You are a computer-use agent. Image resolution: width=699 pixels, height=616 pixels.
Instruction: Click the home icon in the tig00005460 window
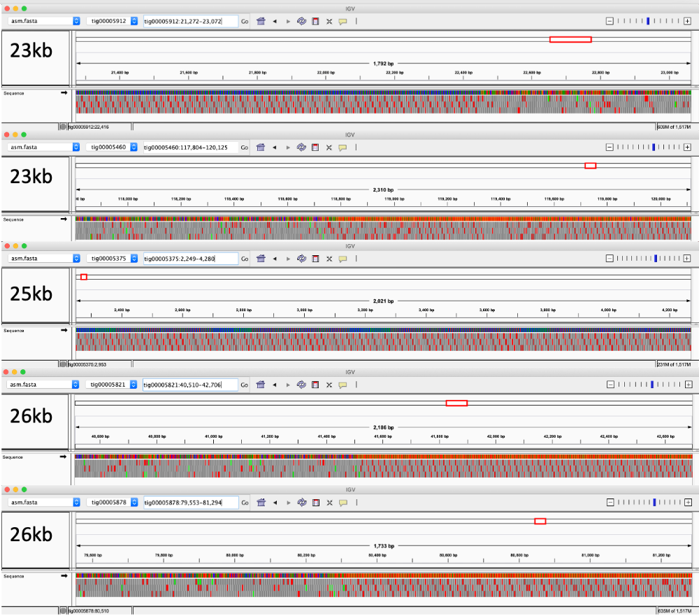click(261, 148)
